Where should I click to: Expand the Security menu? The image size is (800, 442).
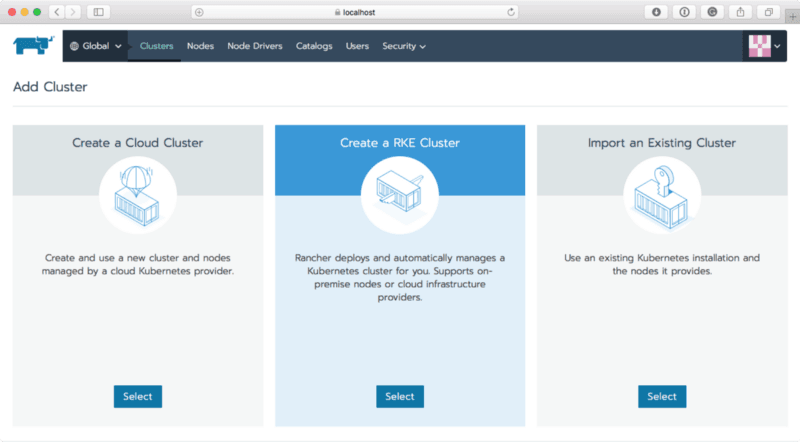pyautogui.click(x=403, y=46)
